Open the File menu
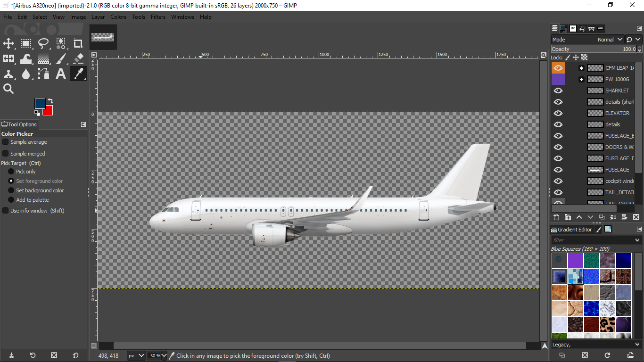 pyautogui.click(x=8, y=17)
